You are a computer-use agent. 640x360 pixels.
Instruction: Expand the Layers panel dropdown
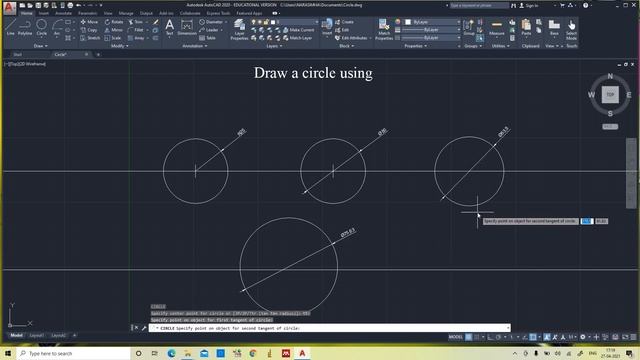click(274, 46)
